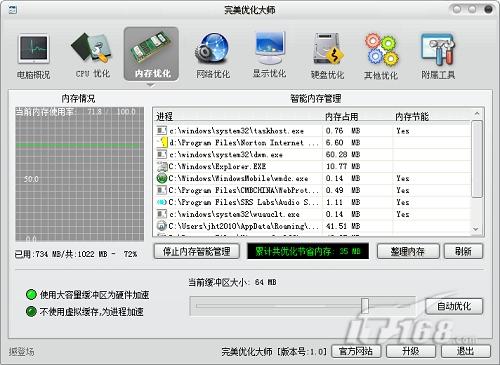Image resolution: width=500 pixels, height=365 pixels.
Task: Click the Explorer.EXE process icon
Action: 162,166
